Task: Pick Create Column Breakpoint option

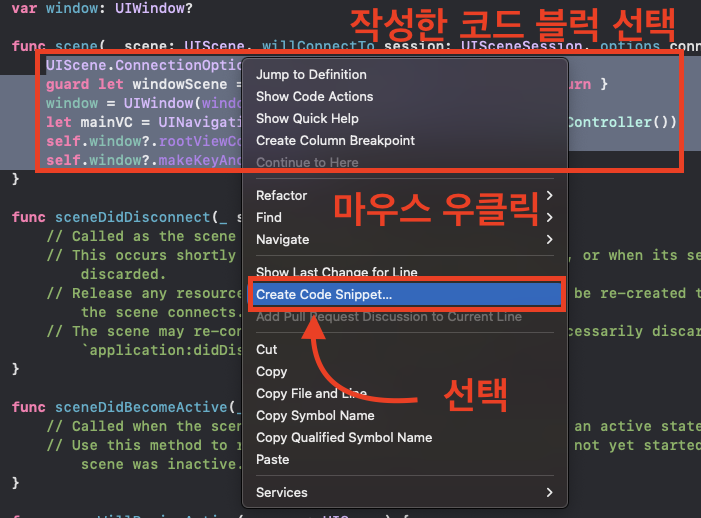Action: [405, 140]
